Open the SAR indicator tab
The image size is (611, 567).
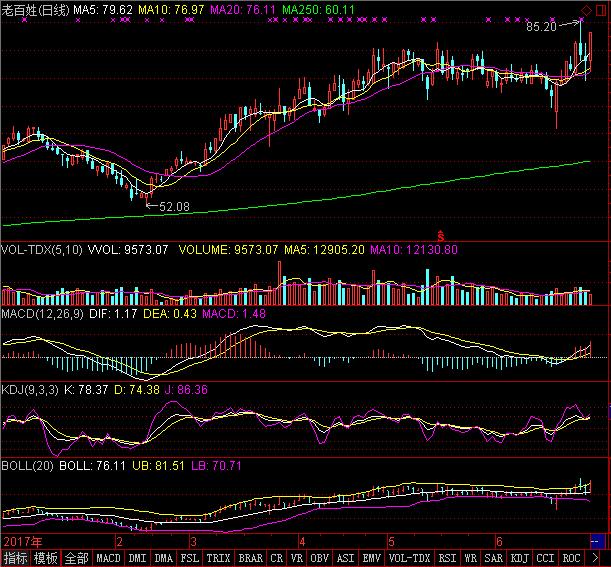pyautogui.click(x=494, y=558)
